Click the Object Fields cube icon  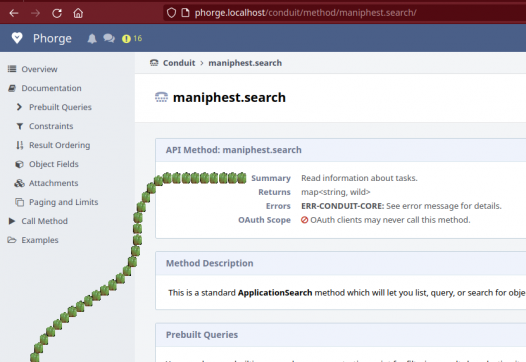click(x=19, y=164)
